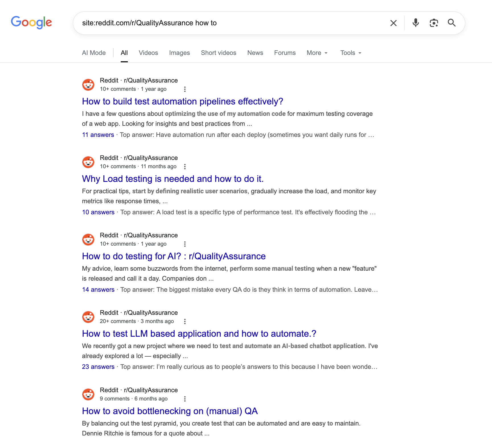Switch to the Videos tab
This screenshot has height=448, width=492.
tap(148, 53)
